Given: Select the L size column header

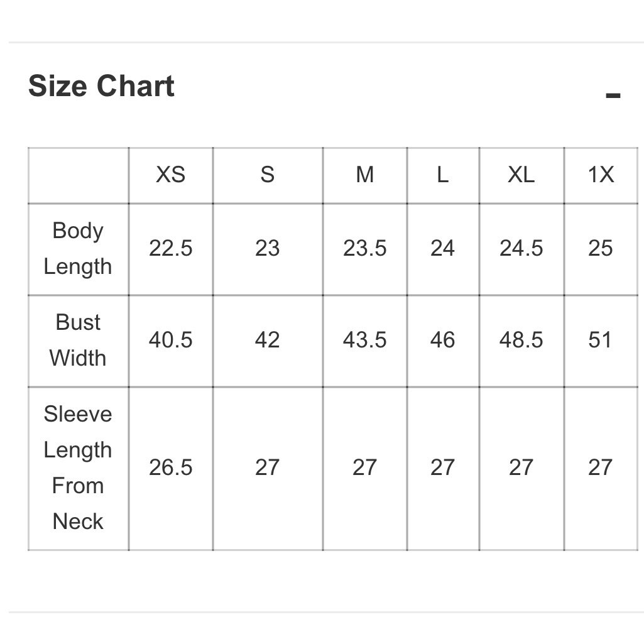Looking at the screenshot, I should pyautogui.click(x=442, y=175).
